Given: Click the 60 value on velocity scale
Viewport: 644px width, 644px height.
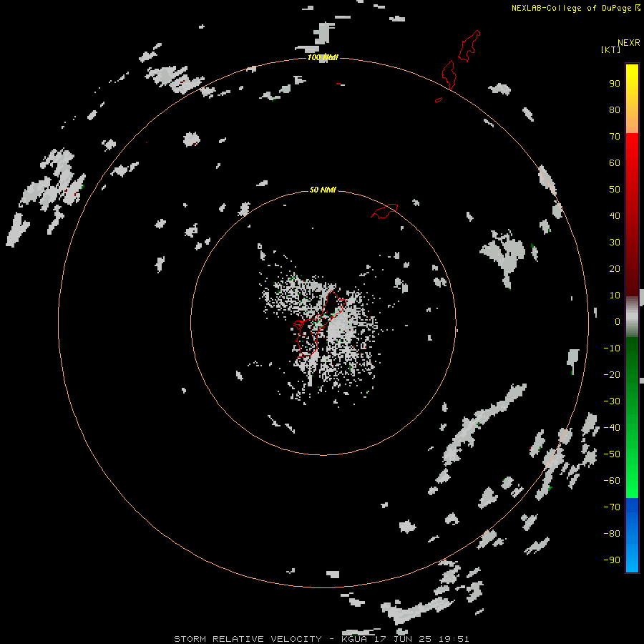Looking at the screenshot, I should pos(615,163).
